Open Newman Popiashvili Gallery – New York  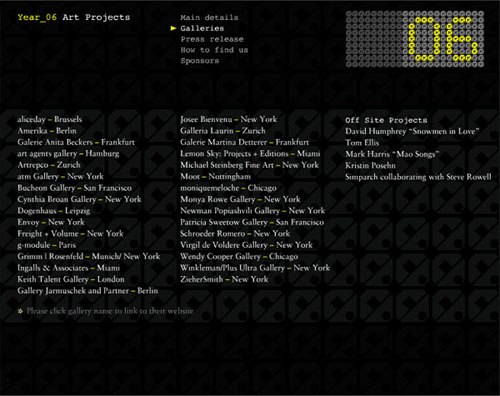pyautogui.click(x=253, y=211)
